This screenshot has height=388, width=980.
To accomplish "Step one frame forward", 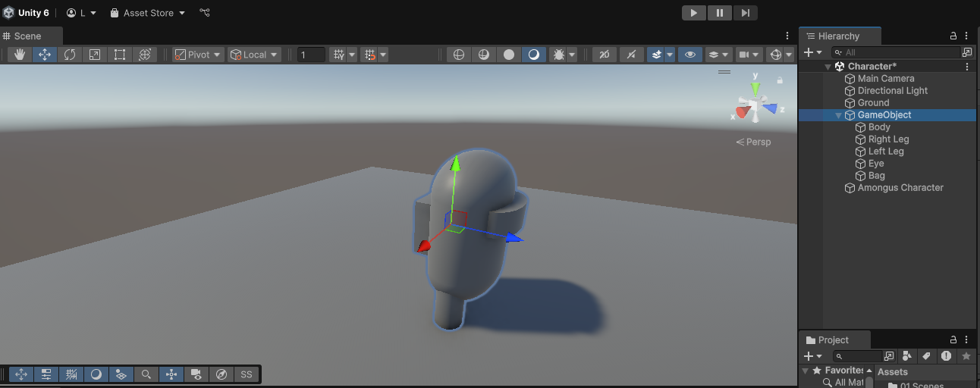I will coord(746,13).
